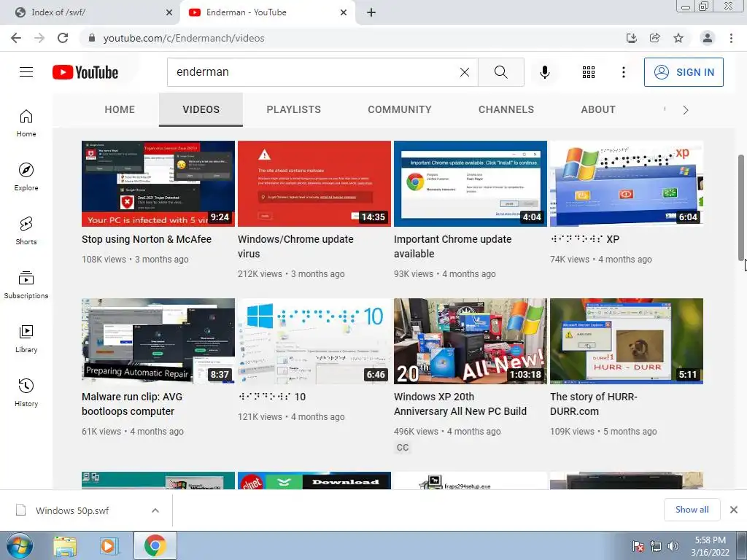Click the volume speaker tray icon

[x=673, y=547]
